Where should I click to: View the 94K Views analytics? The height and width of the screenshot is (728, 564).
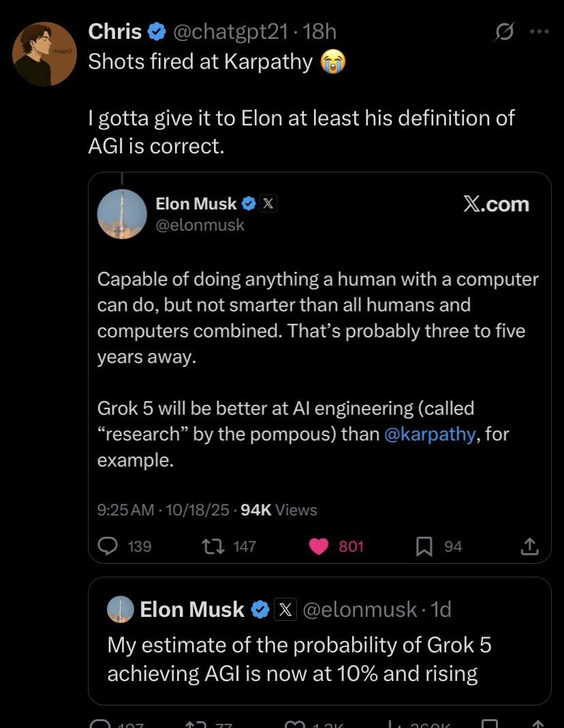tap(279, 510)
